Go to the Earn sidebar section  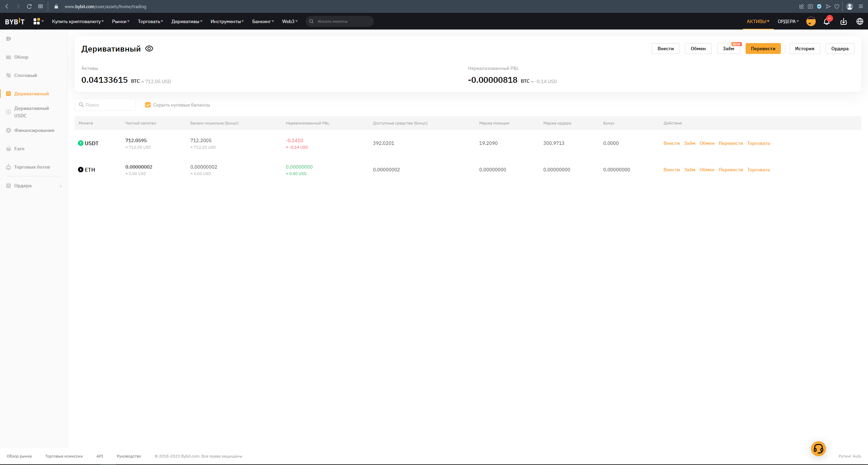point(19,149)
